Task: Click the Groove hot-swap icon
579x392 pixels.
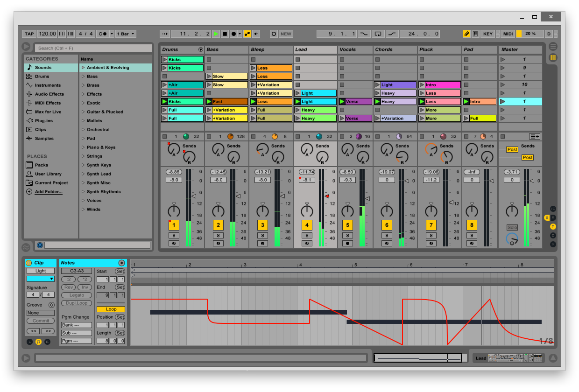Action: coord(51,305)
